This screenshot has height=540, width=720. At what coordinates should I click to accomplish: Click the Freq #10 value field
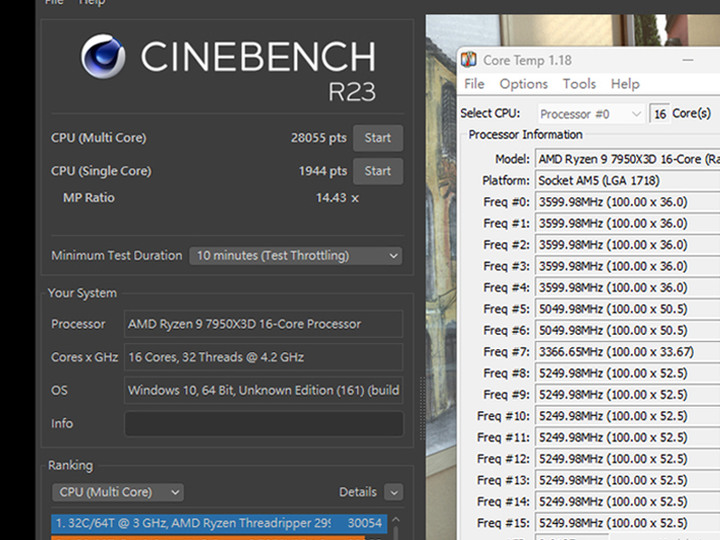click(x=627, y=416)
